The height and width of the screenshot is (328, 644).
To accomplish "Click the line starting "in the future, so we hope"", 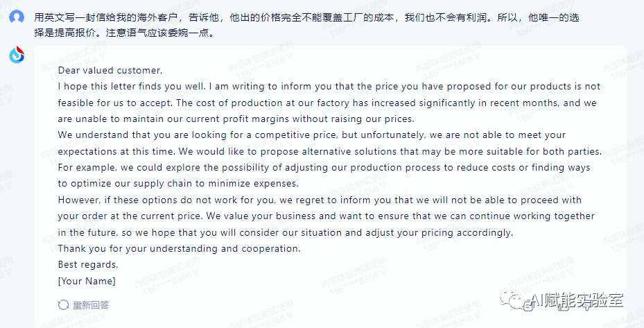I will [285, 232].
